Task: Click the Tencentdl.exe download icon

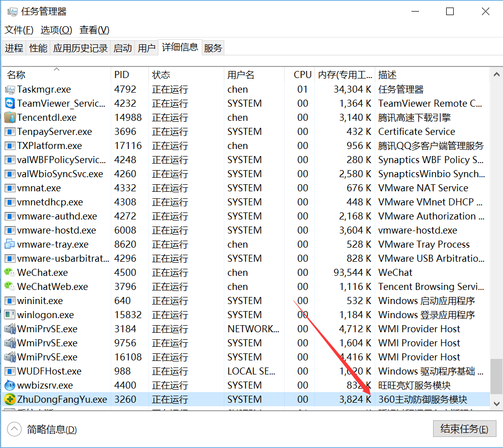Action: pyautogui.click(x=10, y=117)
